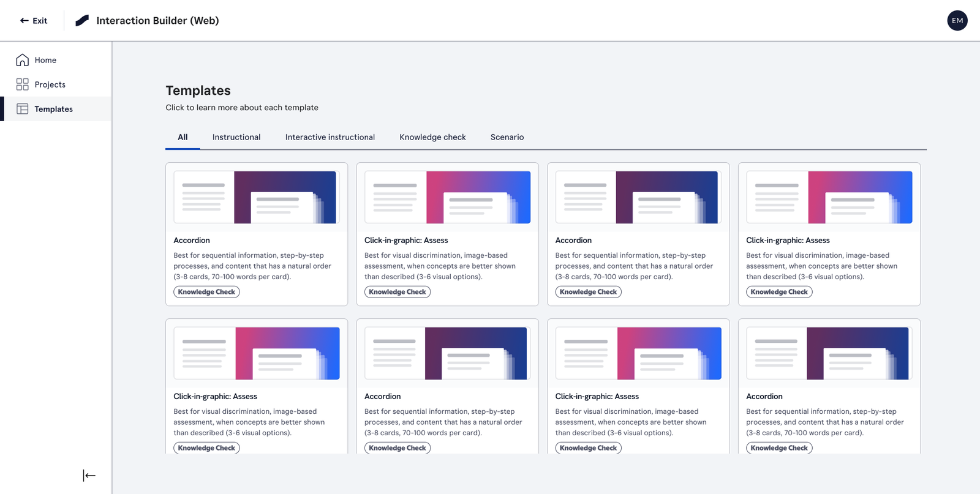Open the Interactive instructional tab
Image resolution: width=980 pixels, height=494 pixels.
330,137
